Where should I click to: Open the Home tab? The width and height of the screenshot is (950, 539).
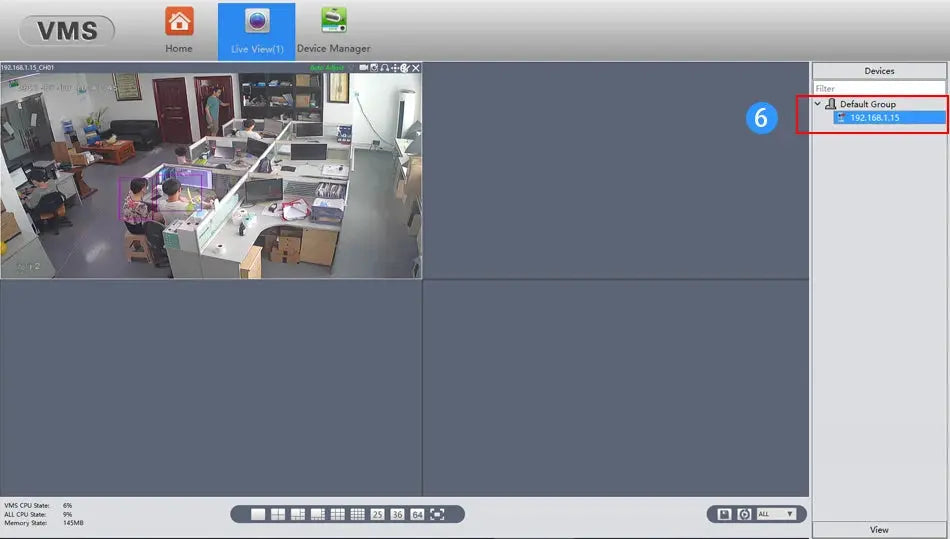[x=179, y=30]
